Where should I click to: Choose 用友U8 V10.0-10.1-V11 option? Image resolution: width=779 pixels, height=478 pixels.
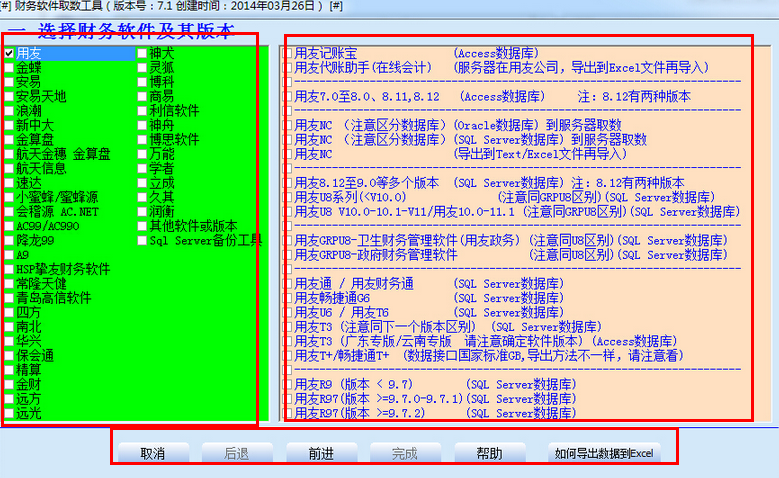pos(287,212)
